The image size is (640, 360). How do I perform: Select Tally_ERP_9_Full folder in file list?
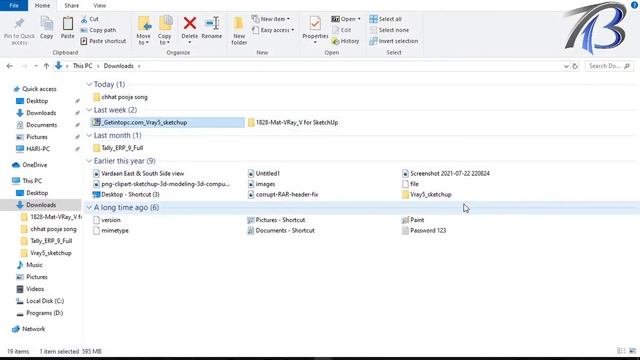pos(118,148)
